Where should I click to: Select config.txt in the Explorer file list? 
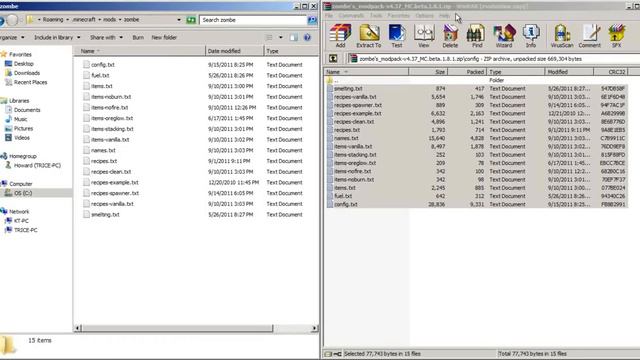pos(103,64)
